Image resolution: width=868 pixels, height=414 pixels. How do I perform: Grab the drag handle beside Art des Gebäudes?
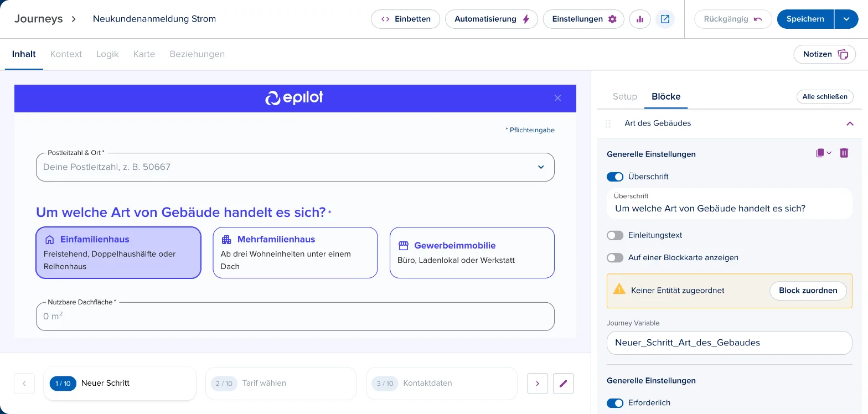tap(608, 123)
